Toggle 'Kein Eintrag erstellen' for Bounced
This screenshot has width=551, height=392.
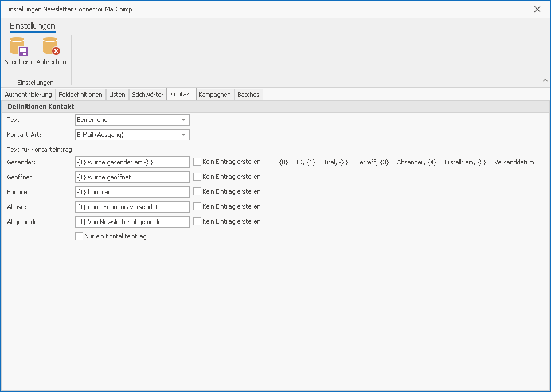coord(197,191)
